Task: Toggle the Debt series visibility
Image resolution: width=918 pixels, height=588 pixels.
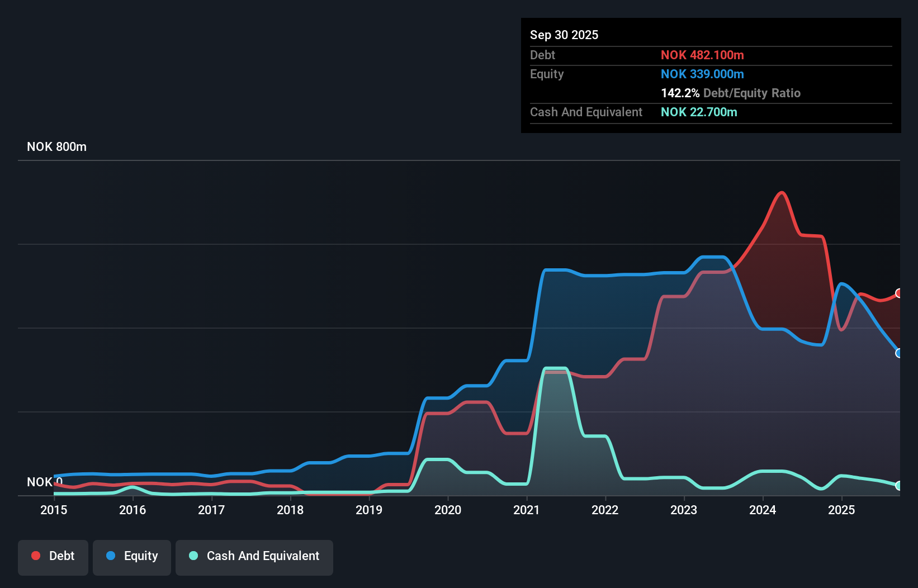Action: (x=53, y=556)
